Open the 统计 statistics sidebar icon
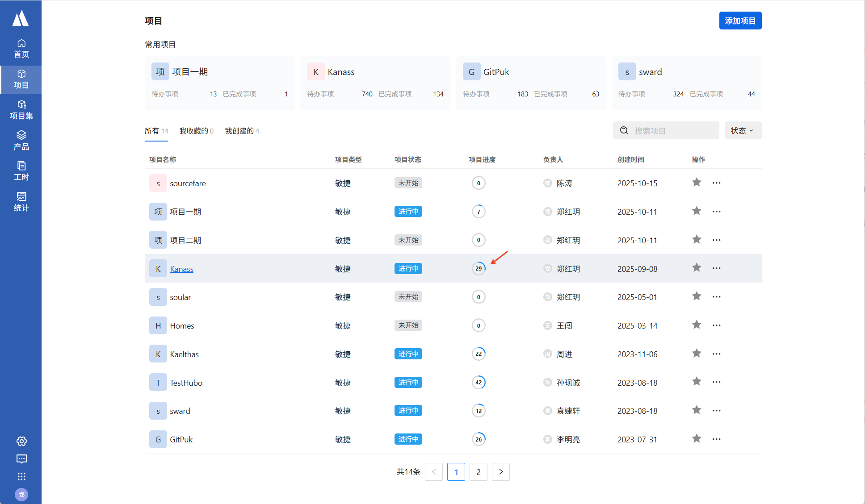Viewport: 865px width, 504px height. (21, 202)
